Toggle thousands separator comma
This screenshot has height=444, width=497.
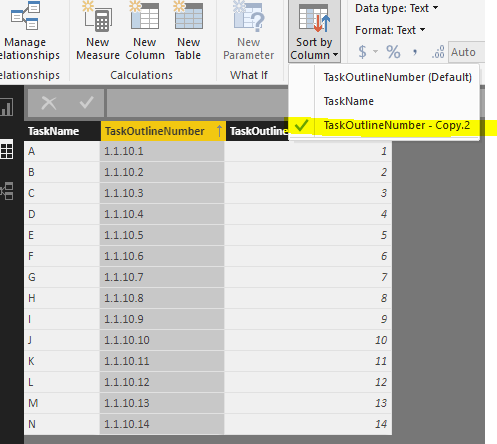click(x=415, y=52)
